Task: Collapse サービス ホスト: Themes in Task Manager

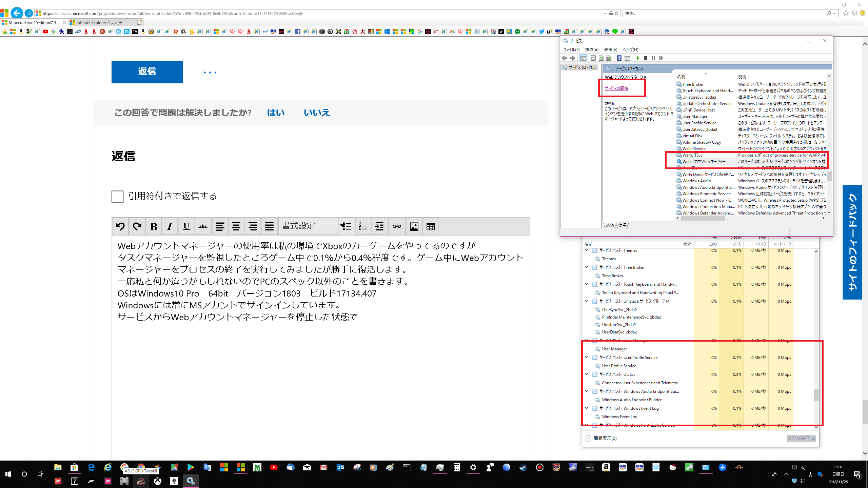Action: click(x=586, y=250)
